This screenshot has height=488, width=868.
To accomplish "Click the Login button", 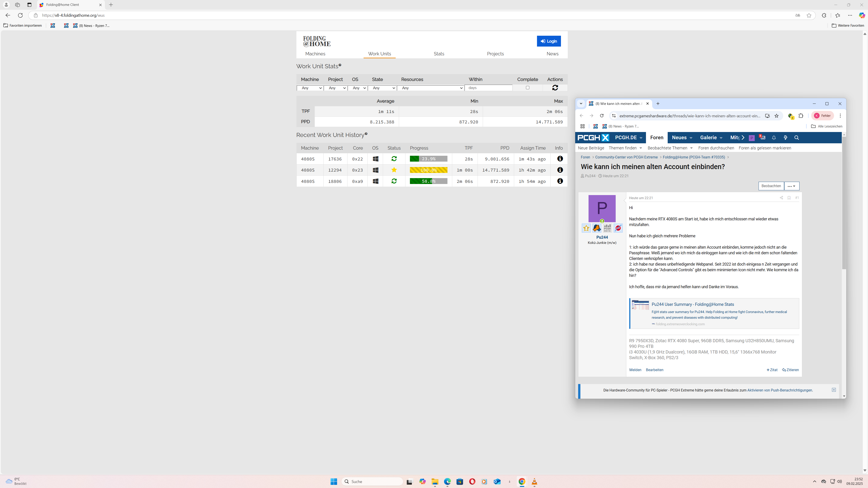I will (549, 41).
